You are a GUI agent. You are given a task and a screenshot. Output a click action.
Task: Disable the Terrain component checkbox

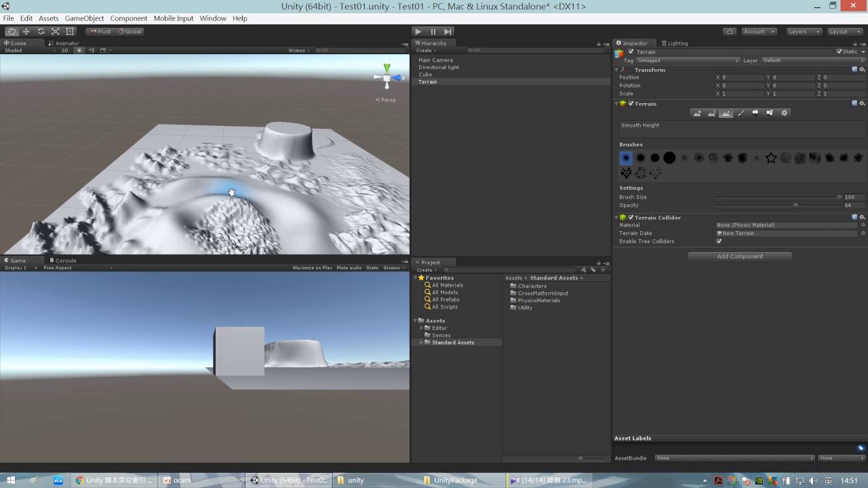631,104
